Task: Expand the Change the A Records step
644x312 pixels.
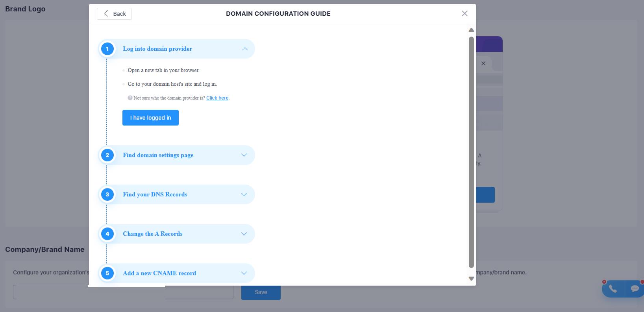Action: (x=244, y=234)
